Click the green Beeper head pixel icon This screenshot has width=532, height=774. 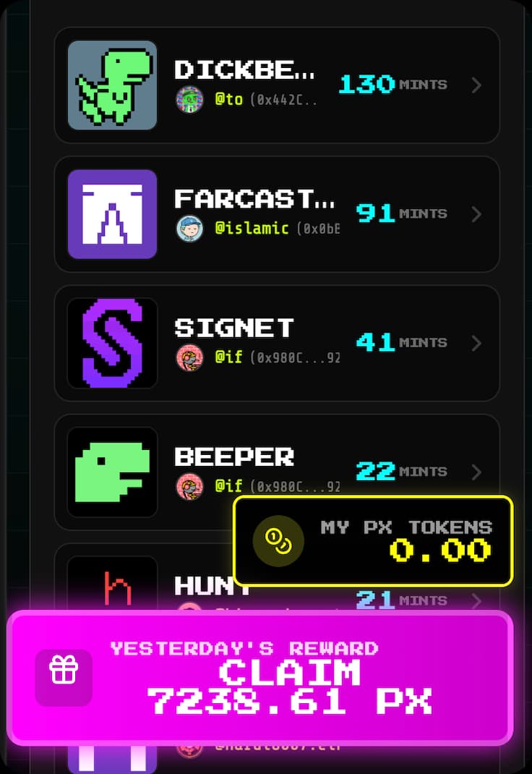click(x=113, y=472)
